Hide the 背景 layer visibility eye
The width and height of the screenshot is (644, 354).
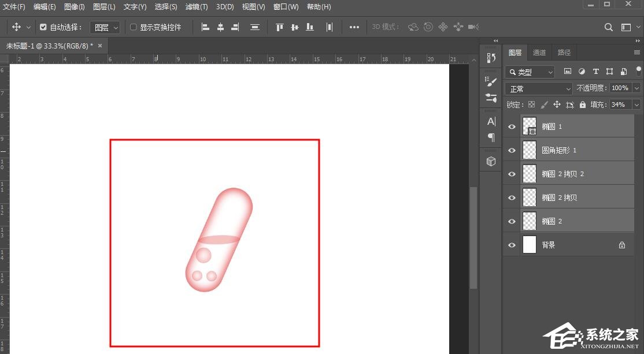click(512, 244)
